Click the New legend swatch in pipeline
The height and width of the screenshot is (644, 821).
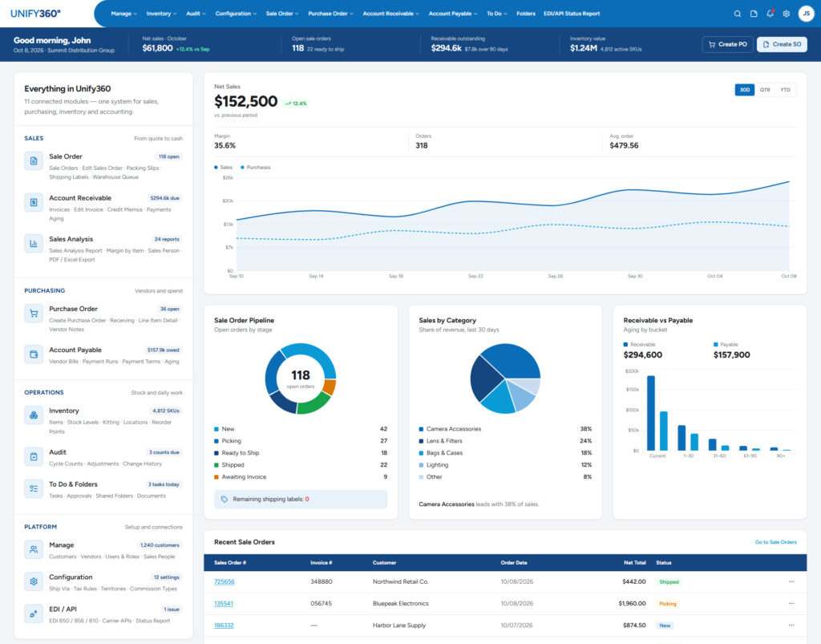(x=216, y=429)
